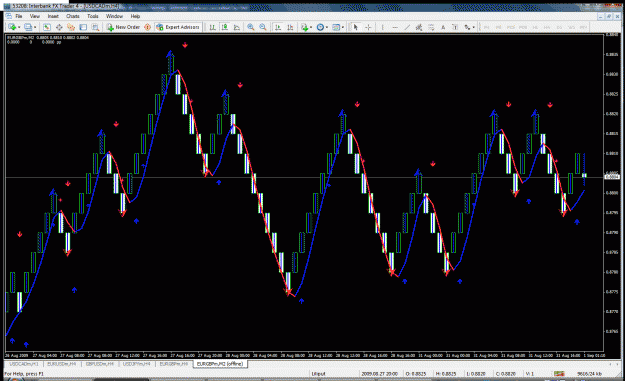Select Draw Vertical Line tool

pos(383,27)
